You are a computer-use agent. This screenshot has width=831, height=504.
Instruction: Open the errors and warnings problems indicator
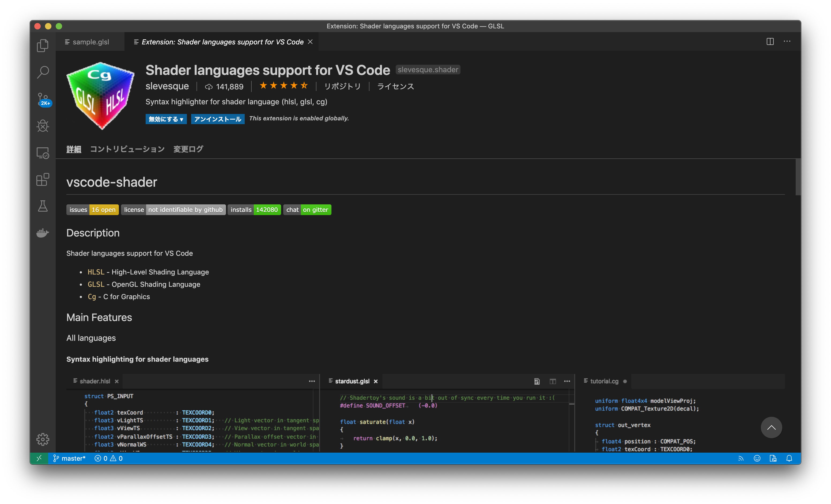pos(109,458)
